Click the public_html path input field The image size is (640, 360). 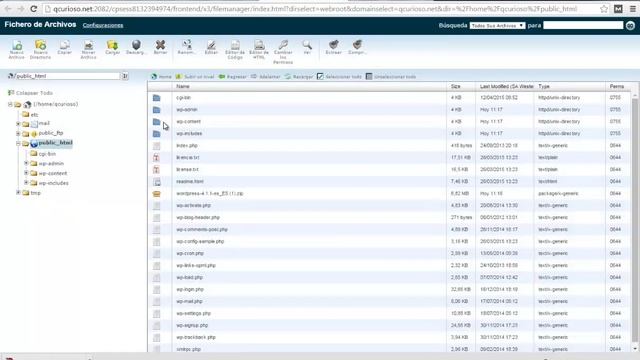[67, 76]
